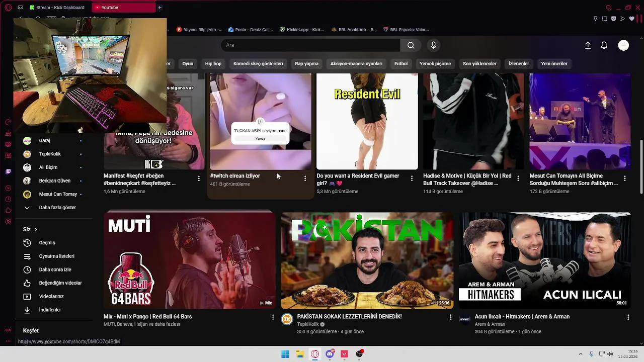
Task: Click the Mesut Can Tomay avatar thumbnail
Action: 28,194
